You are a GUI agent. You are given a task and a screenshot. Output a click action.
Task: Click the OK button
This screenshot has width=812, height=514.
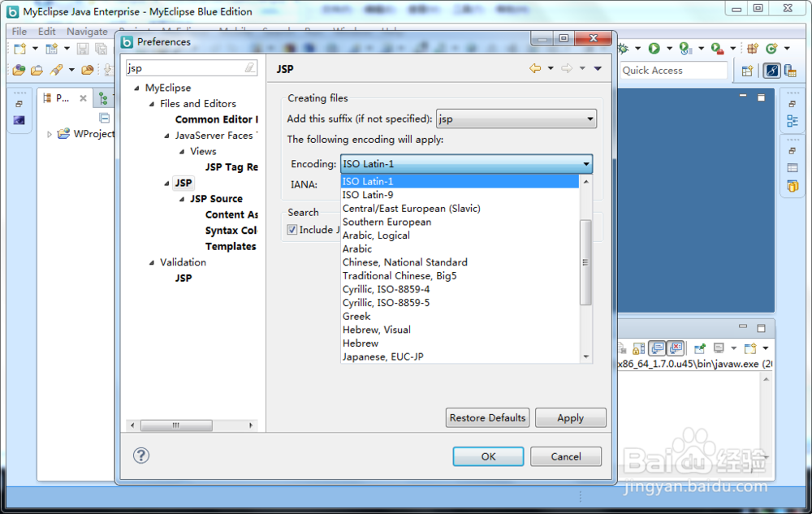coord(488,456)
